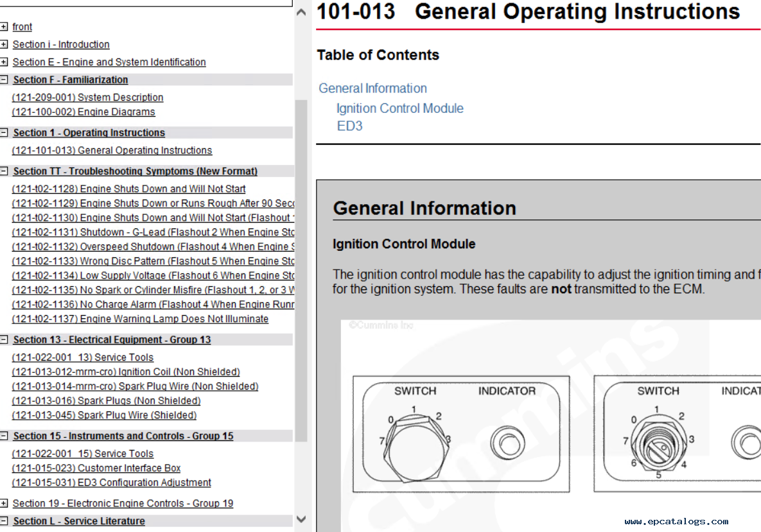Open Shutdown - G-Lead Flashout 2 topic
Image resolution: width=761 pixels, height=532 pixels.
pyautogui.click(x=153, y=232)
